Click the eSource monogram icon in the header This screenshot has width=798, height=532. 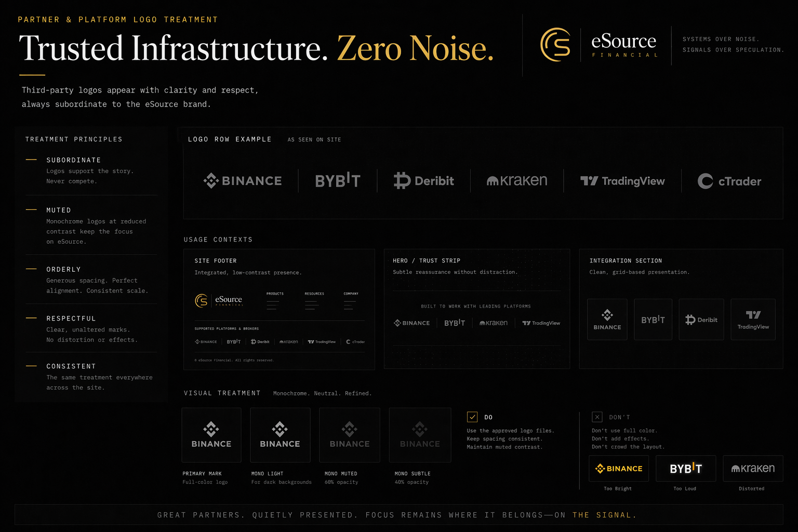556,45
